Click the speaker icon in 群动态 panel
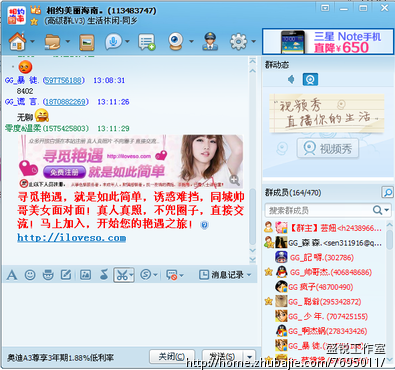395x370 pixels. pyautogui.click(x=291, y=79)
